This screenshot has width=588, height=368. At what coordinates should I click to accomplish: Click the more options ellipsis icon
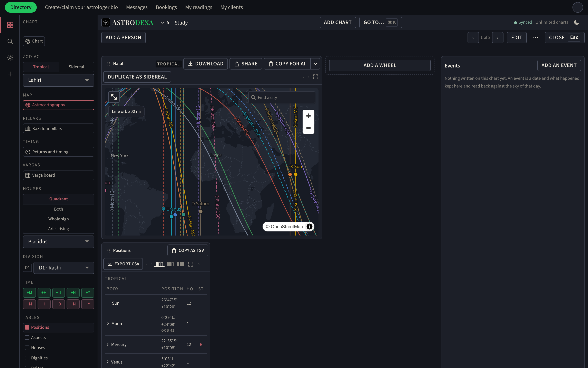click(x=536, y=37)
